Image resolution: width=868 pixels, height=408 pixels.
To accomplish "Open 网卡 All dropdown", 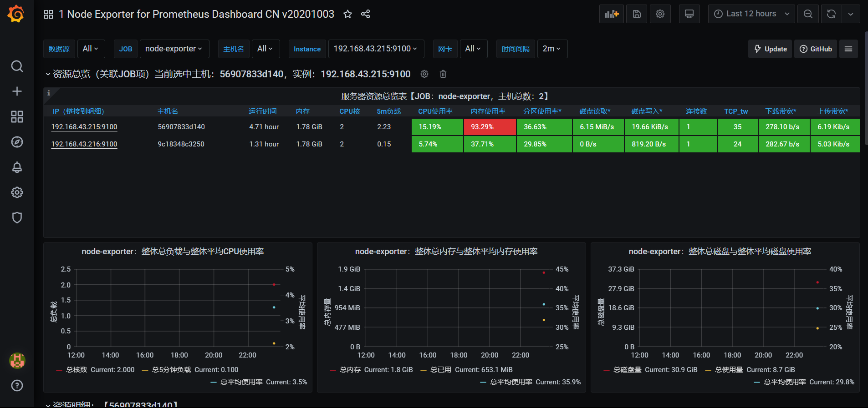I will click(x=474, y=49).
